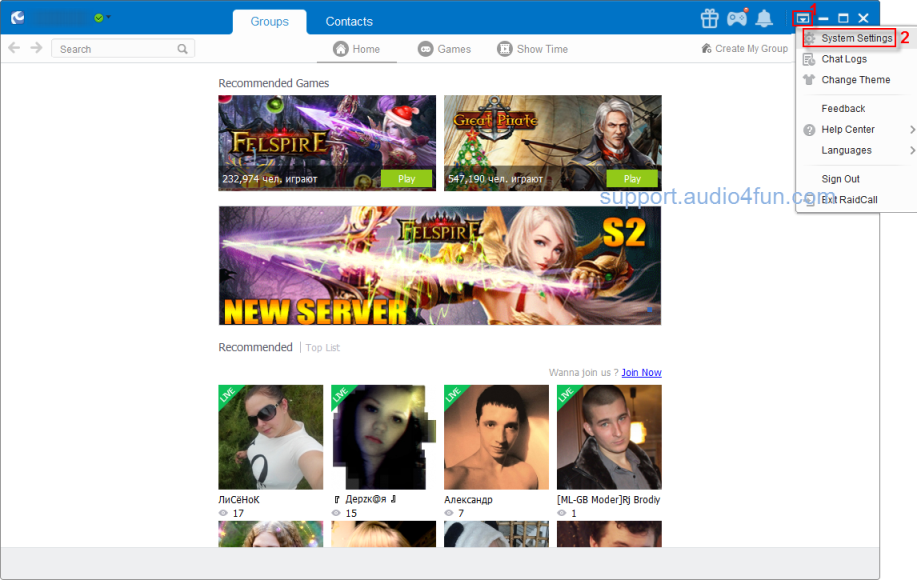Click the [ML-GB Moder]Rj Brodiy name
This screenshot has width=917, height=580.
coord(608,500)
